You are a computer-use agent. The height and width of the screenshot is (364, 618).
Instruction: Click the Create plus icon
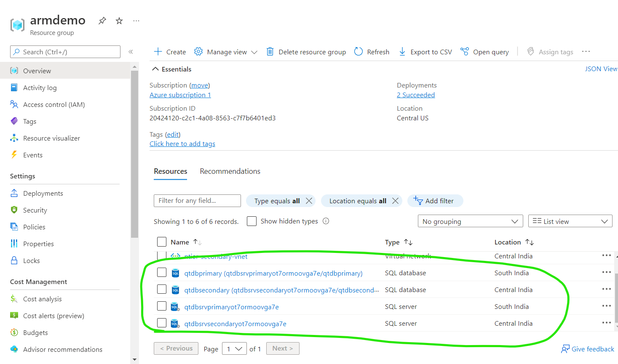[x=158, y=51]
